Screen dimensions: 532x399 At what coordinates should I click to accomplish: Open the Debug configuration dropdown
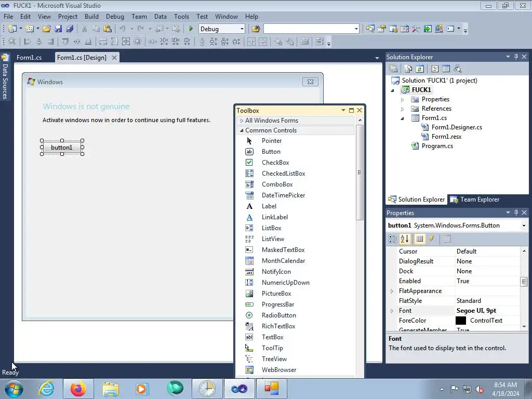pos(242,29)
